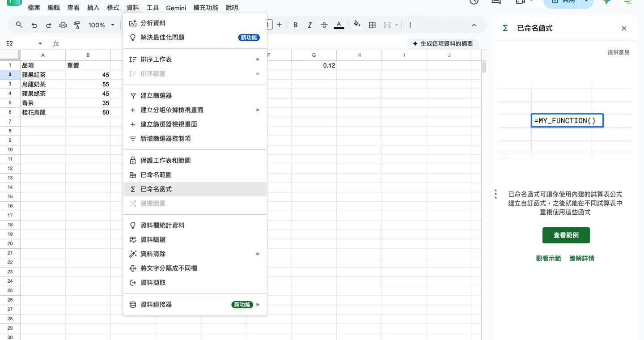644x340 pixels.
Task: Select 保護工作表和範圍 in the menu
Action: [x=195, y=160]
